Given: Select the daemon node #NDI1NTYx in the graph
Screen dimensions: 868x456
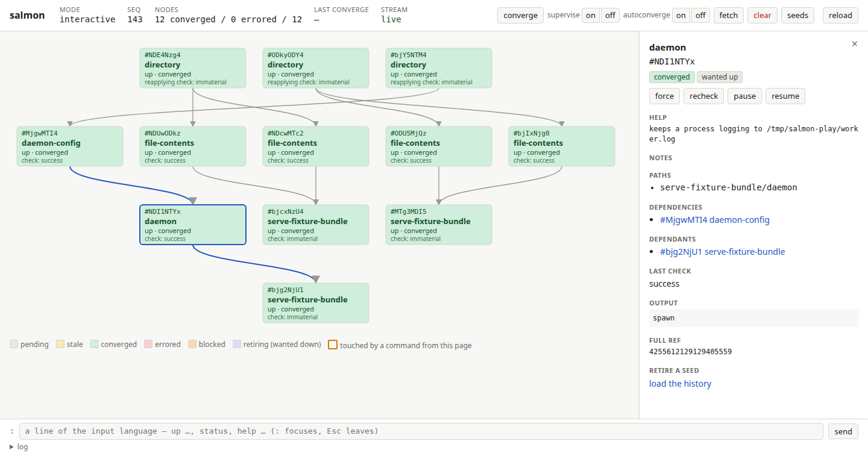Looking at the screenshot, I should click(193, 225).
